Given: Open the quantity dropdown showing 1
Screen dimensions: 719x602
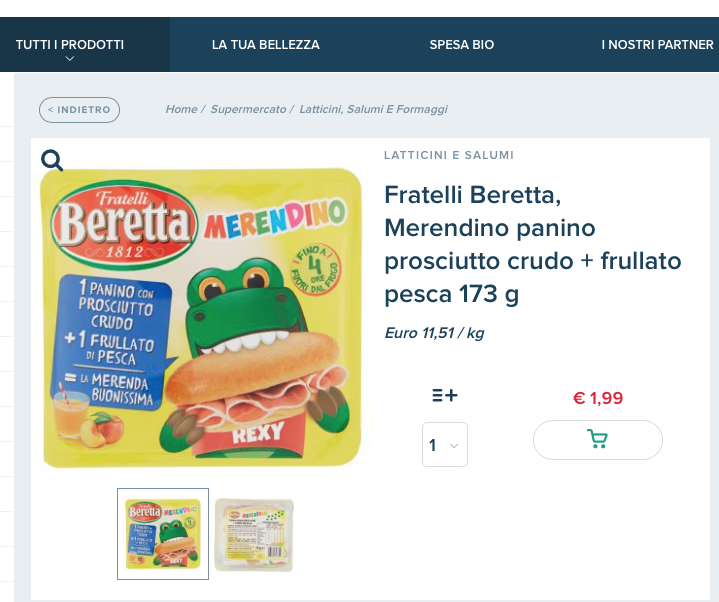Looking at the screenshot, I should pyautogui.click(x=444, y=445).
